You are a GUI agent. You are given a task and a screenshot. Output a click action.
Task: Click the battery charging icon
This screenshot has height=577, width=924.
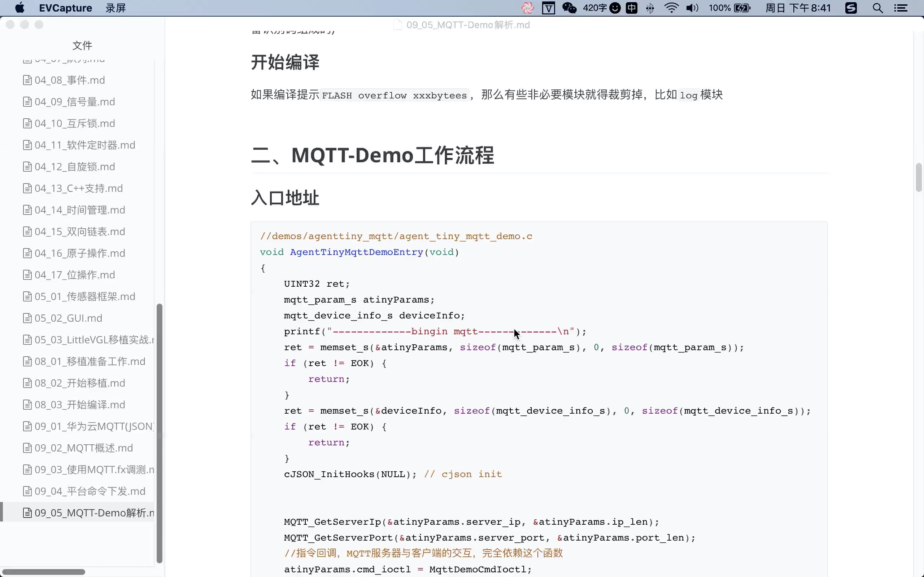click(742, 8)
